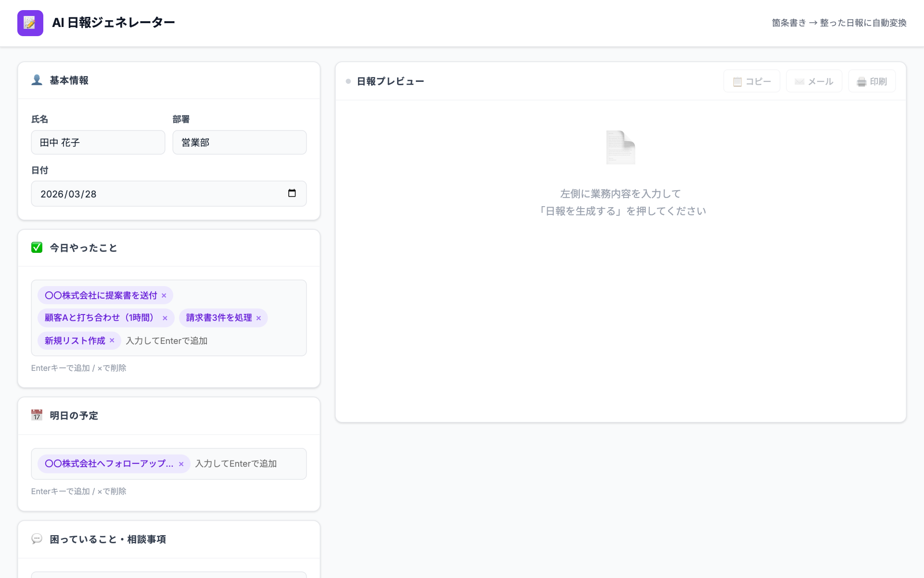
Task: Click the envelope icon inside the メール button
Action: (x=799, y=81)
